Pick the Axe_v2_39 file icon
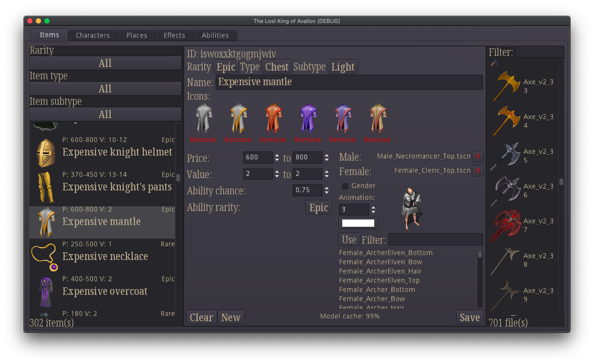The image size is (594, 364). (506, 295)
